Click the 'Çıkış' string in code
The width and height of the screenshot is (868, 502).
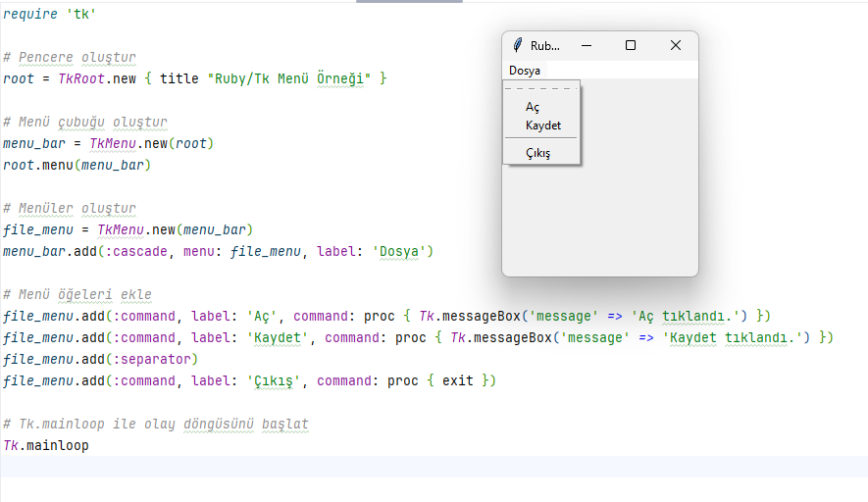[273, 380]
